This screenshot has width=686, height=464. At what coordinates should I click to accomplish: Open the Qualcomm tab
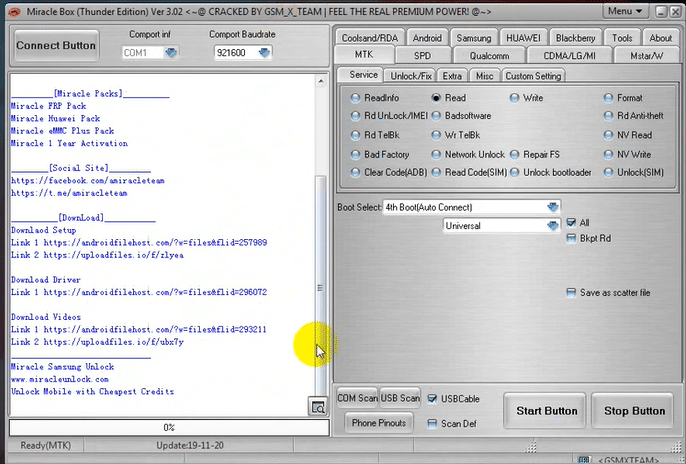tap(489, 56)
